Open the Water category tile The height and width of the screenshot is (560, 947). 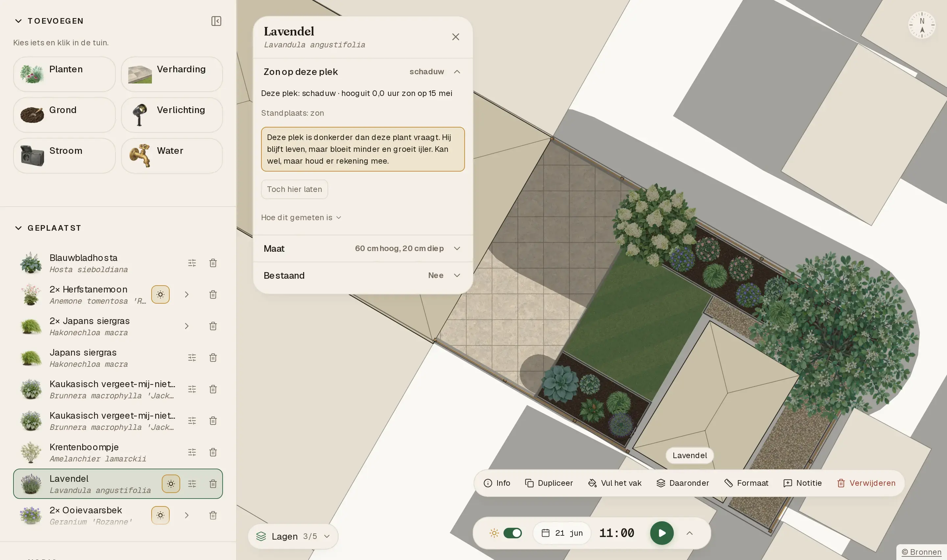(172, 155)
